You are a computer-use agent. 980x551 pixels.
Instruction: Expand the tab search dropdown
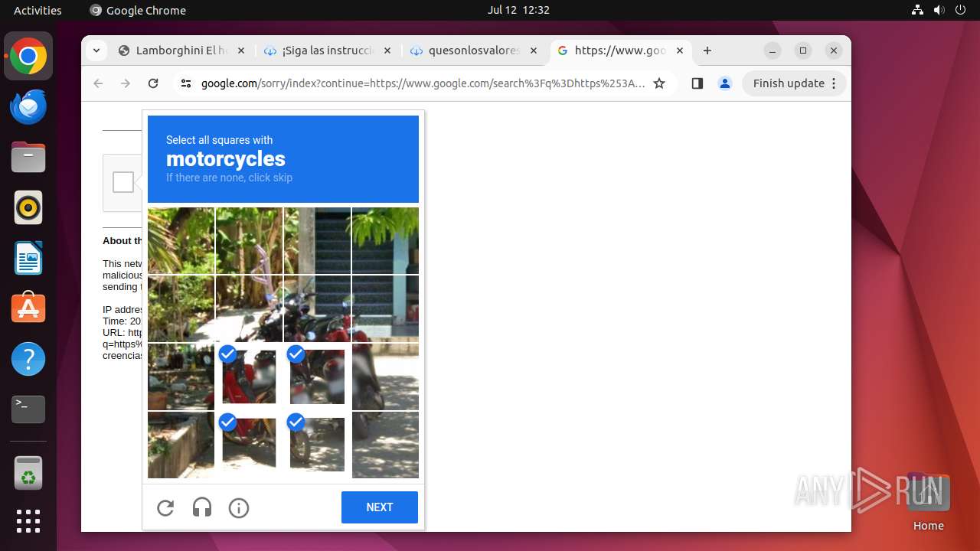click(96, 51)
